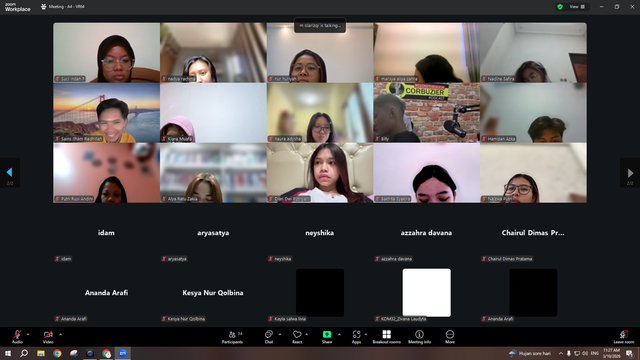Open File Explorer from the taskbar
The height and width of the screenshot is (360, 640).
[x=41, y=353]
